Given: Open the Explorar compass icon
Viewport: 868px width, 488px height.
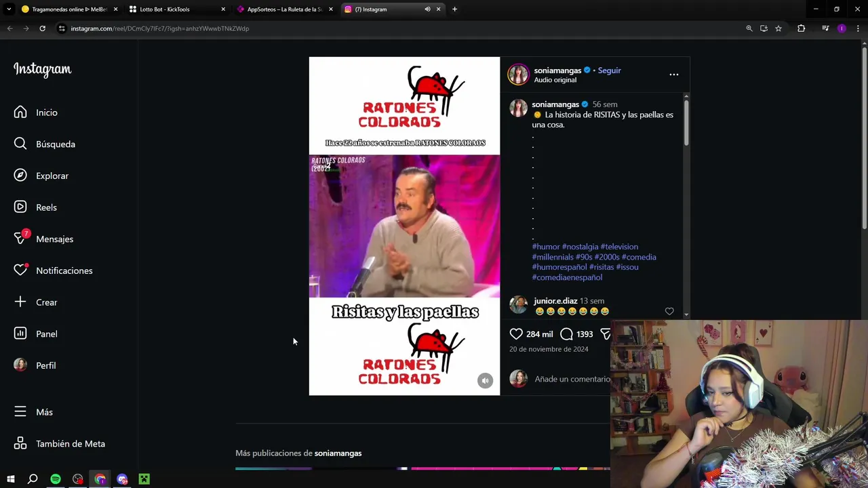Looking at the screenshot, I should tap(20, 176).
